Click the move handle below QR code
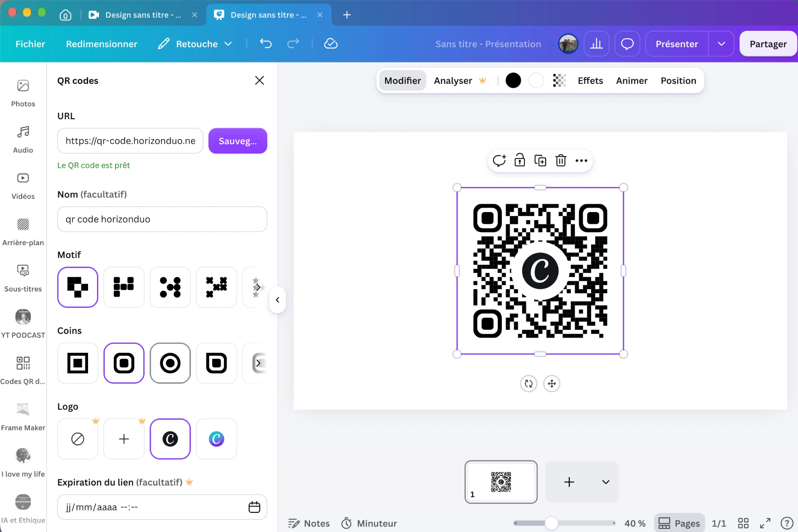The width and height of the screenshot is (798, 532). click(552, 384)
